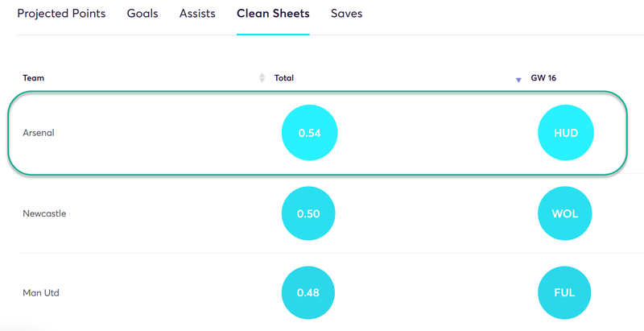This screenshot has height=331, width=644.
Task: Click the Clean Sheets tab
Action: tap(273, 14)
